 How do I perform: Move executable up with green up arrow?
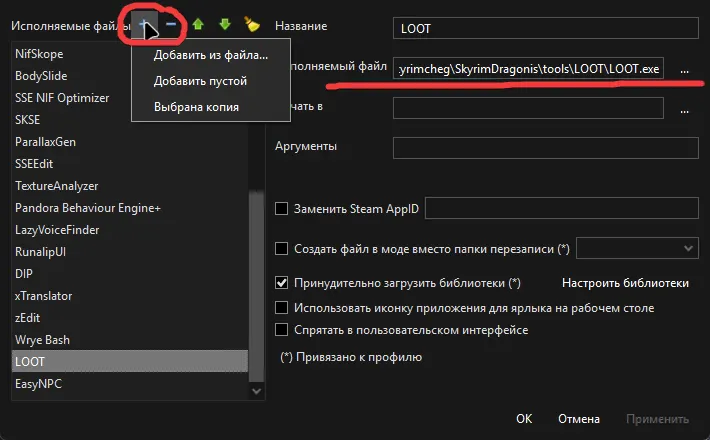coord(198,24)
